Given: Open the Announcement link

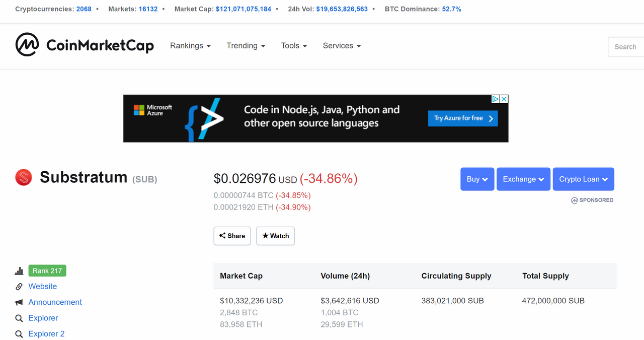Looking at the screenshot, I should coord(55,302).
